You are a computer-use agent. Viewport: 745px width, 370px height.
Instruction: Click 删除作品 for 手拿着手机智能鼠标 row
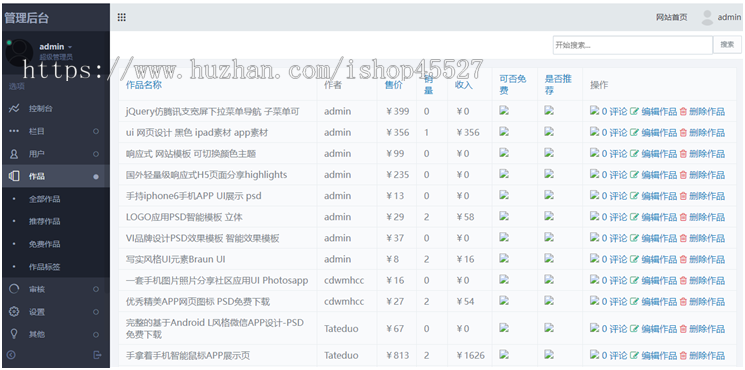coord(707,355)
